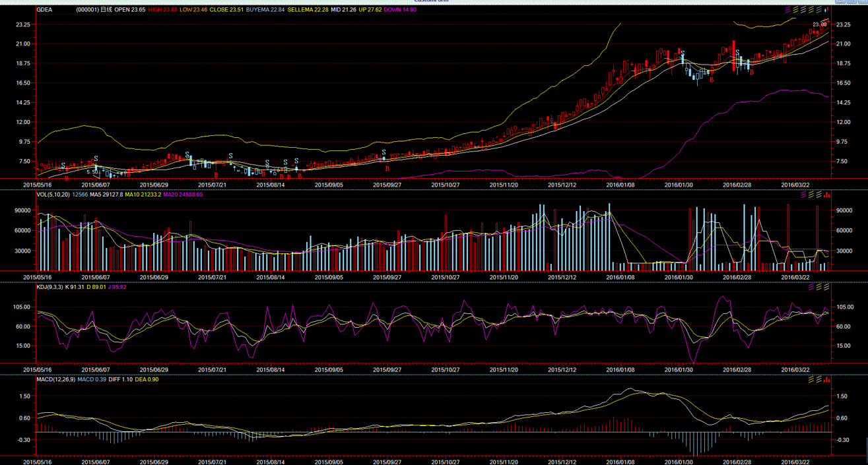Toggle white line icon in KDJ panel
868x465 pixels.
pos(826,287)
